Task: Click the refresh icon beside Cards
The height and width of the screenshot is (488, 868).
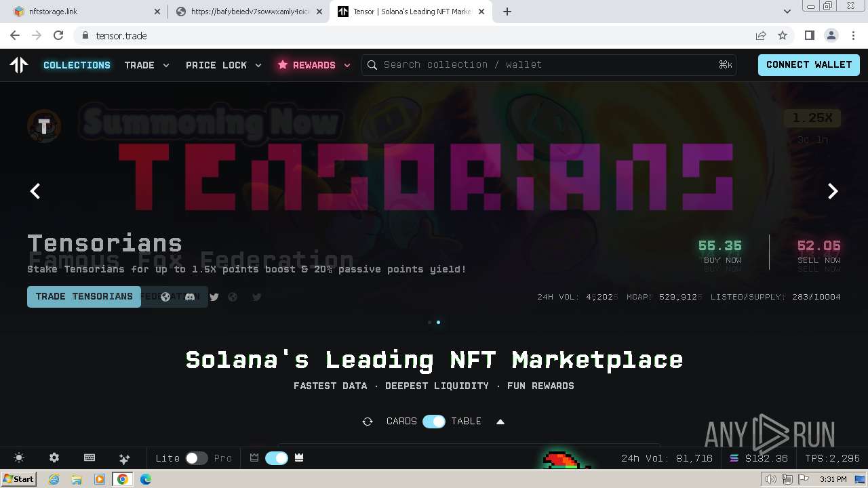Action: [368, 422]
